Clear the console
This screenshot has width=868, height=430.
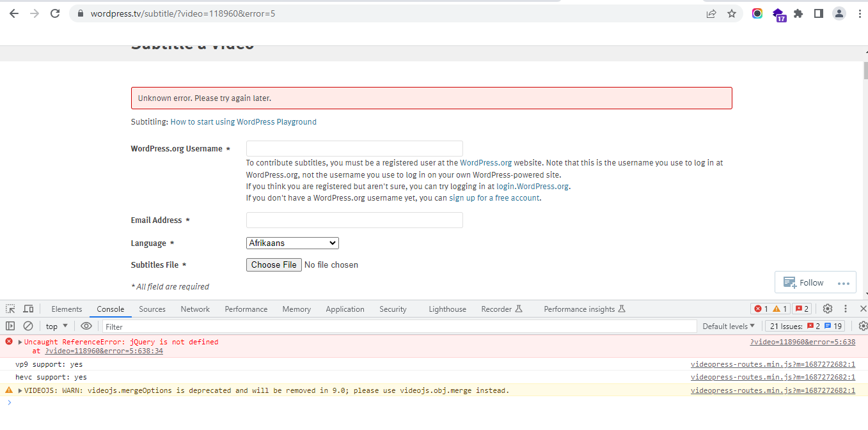tap(28, 326)
